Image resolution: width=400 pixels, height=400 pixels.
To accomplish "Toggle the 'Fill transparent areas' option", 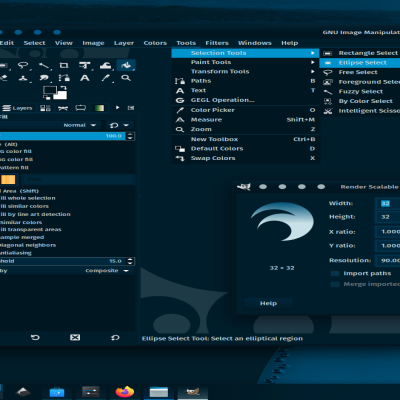I will (x=31, y=230).
